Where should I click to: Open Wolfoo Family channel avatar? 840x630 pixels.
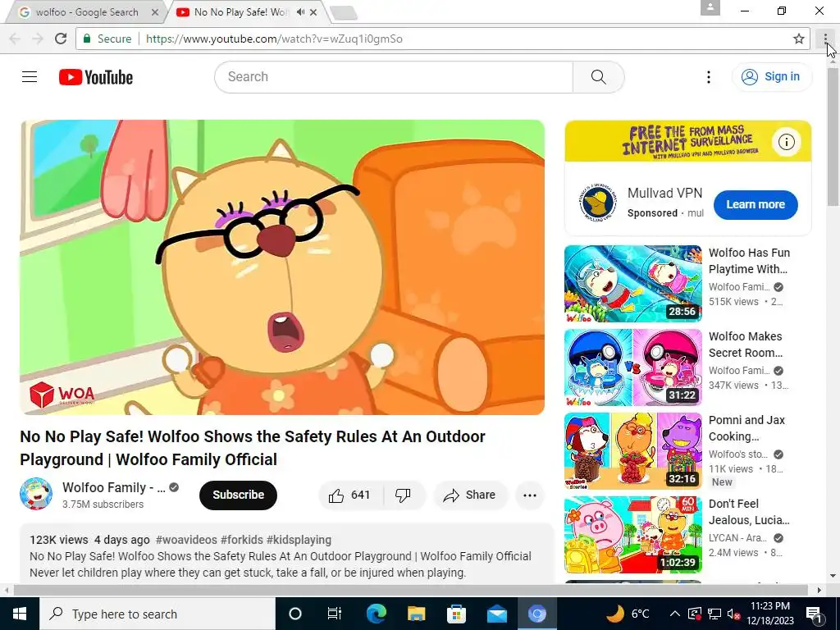tap(36, 494)
